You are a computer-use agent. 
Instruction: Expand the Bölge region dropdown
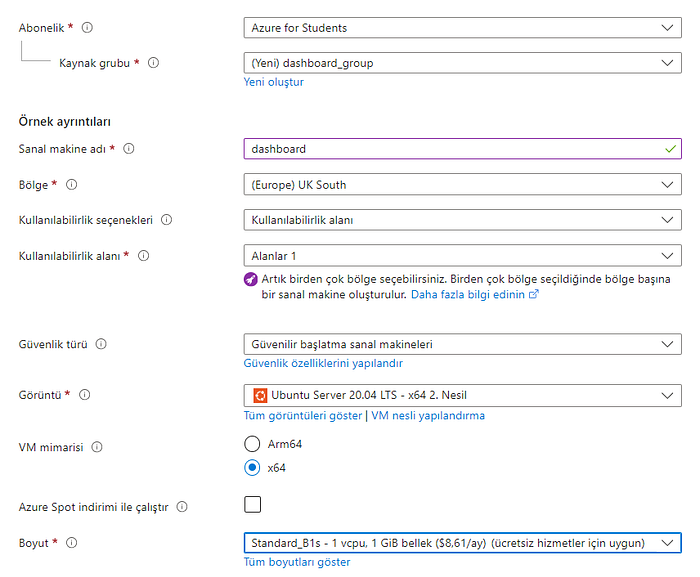462,185
